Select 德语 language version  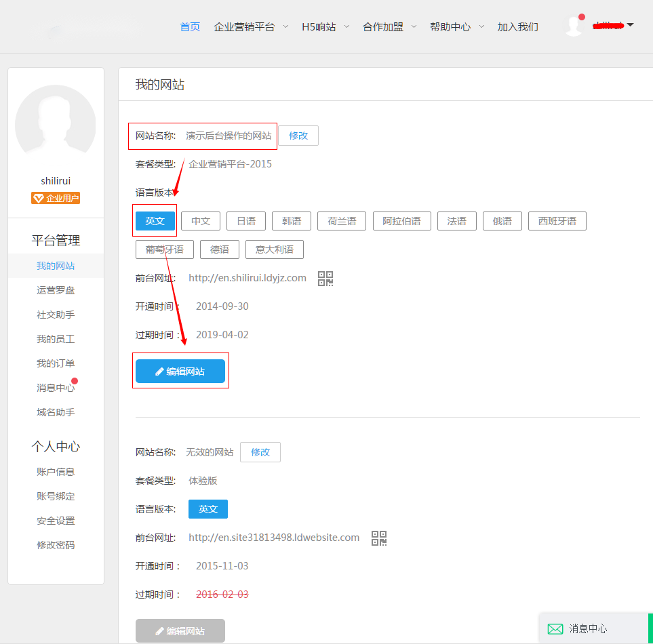tap(220, 249)
